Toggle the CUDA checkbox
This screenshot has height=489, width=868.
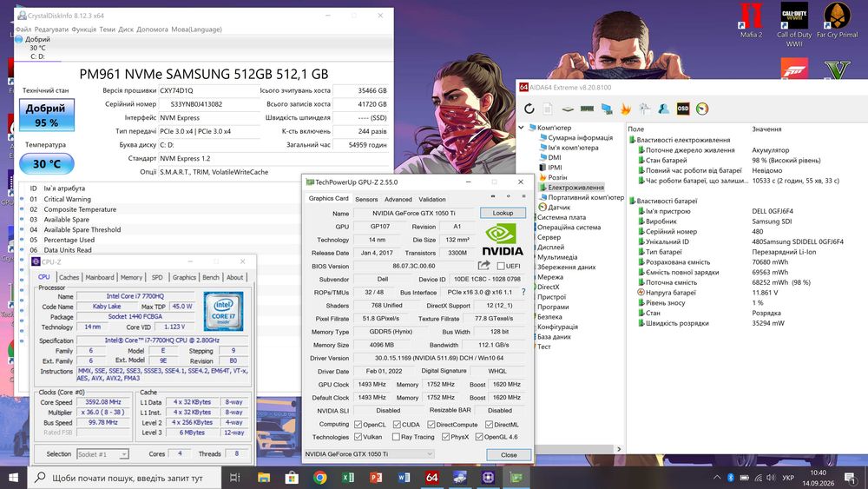pyautogui.click(x=397, y=424)
